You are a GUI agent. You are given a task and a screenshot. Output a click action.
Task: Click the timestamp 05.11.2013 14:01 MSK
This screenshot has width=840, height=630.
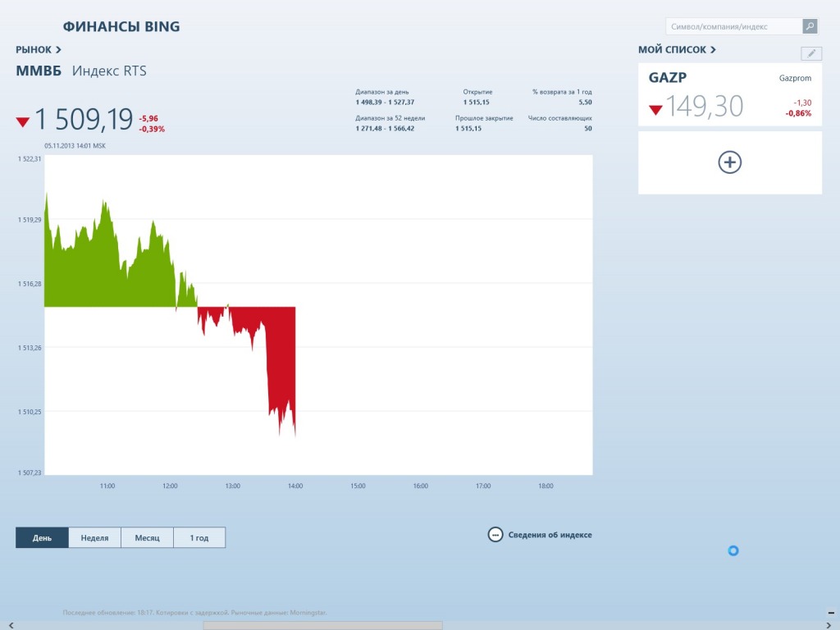coord(75,146)
